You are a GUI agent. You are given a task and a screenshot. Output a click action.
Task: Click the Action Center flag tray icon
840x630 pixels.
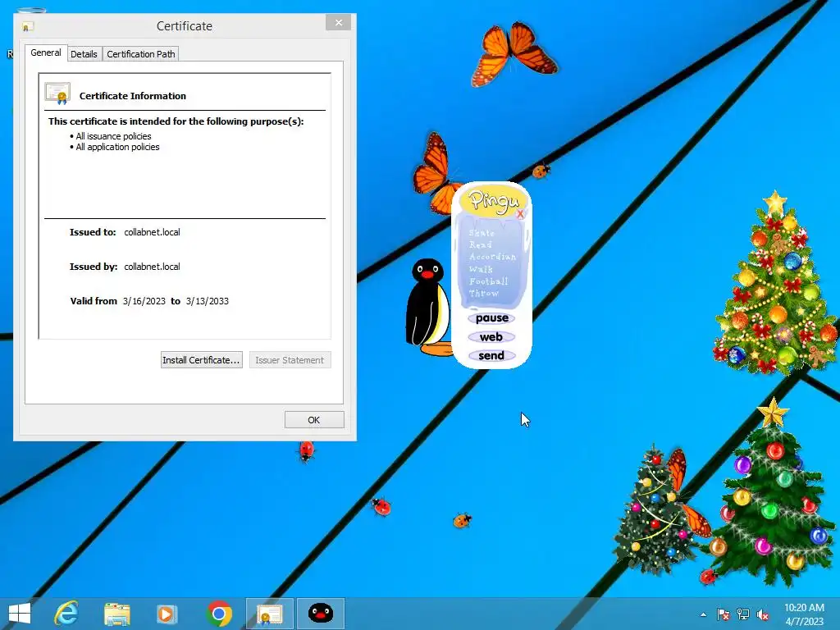coord(724,614)
